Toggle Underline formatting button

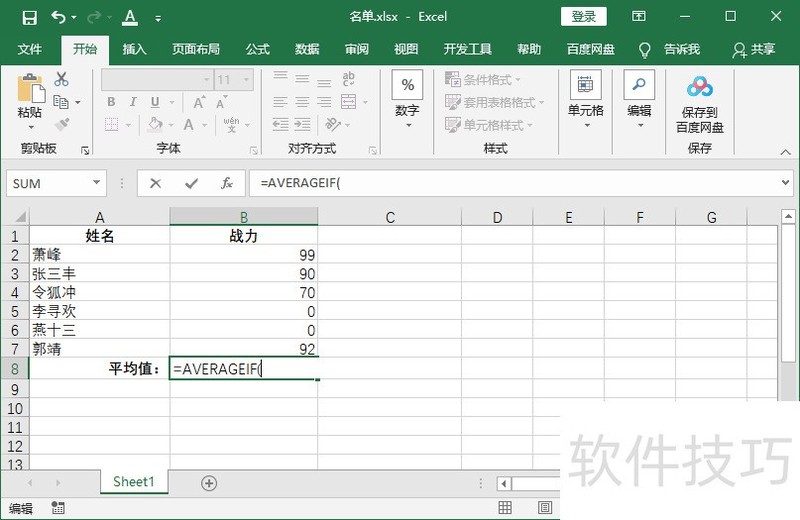tap(155, 102)
